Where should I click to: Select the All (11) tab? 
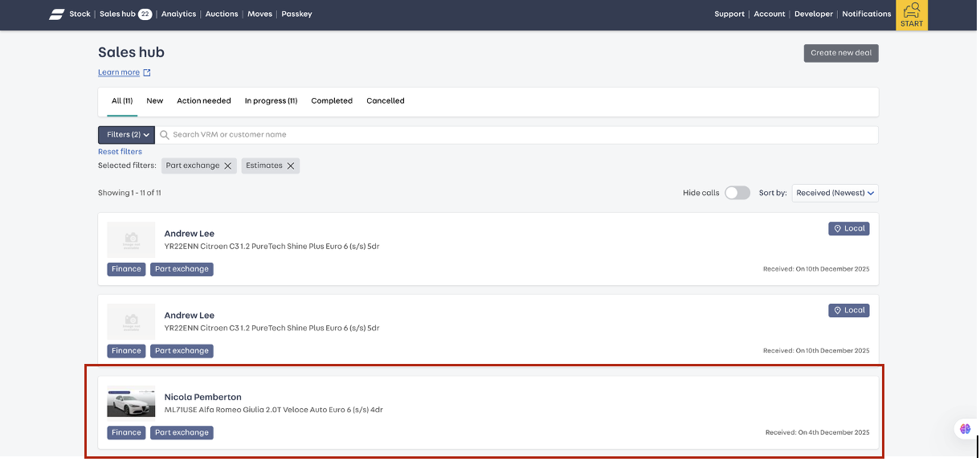click(x=122, y=101)
